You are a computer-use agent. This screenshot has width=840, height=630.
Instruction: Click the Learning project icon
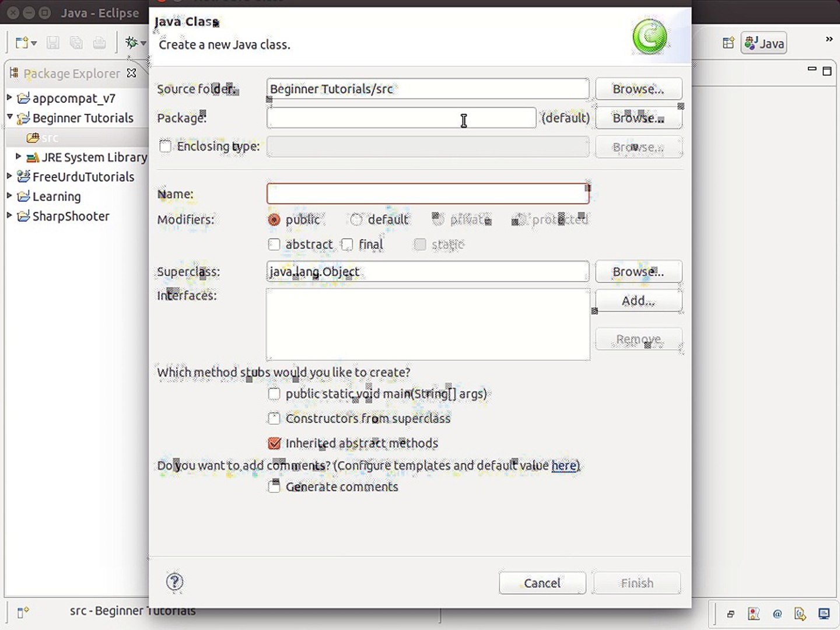pos(23,196)
